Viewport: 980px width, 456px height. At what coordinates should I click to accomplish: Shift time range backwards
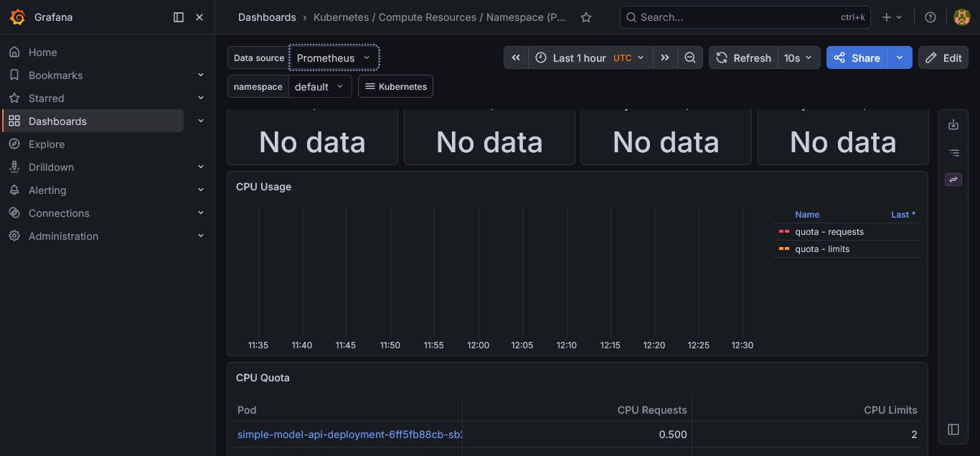516,58
